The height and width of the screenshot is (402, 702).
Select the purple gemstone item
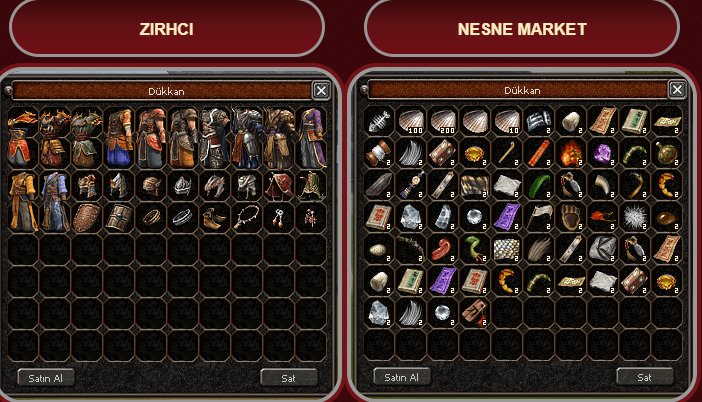click(603, 154)
